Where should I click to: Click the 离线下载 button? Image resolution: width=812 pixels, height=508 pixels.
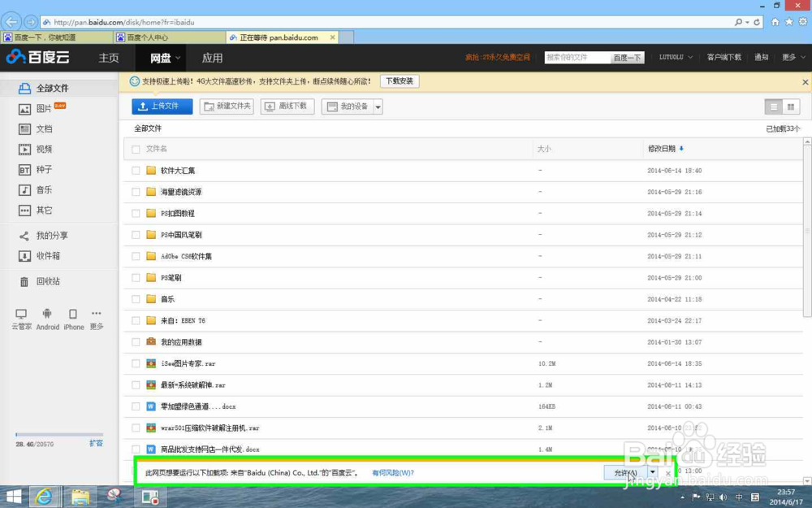[287, 106]
